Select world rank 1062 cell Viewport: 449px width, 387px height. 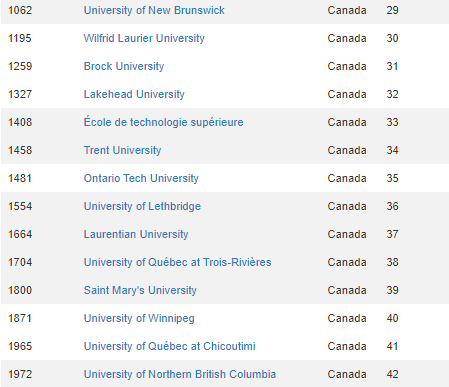20,10
